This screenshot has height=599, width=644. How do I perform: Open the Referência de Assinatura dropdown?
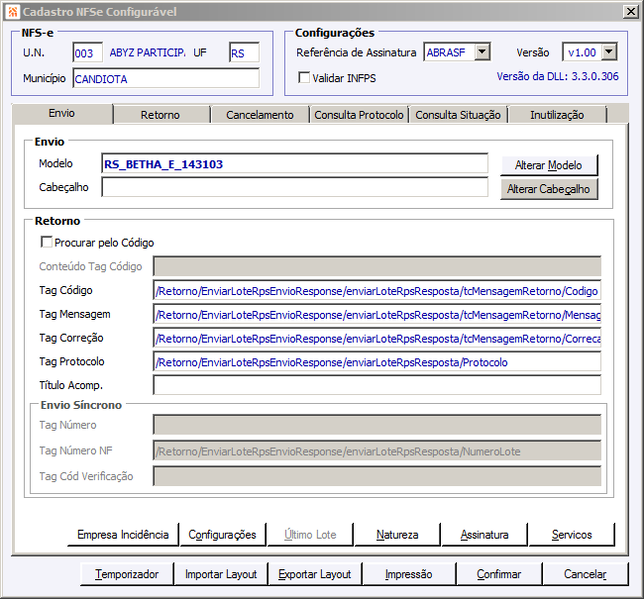482,52
